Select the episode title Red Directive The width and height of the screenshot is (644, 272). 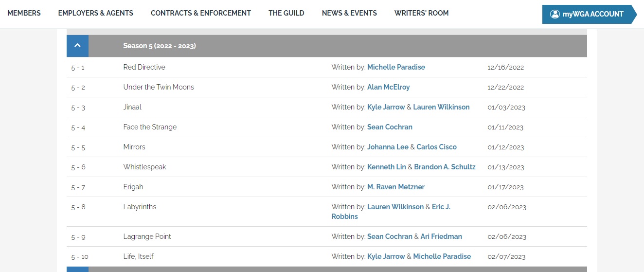tap(144, 67)
